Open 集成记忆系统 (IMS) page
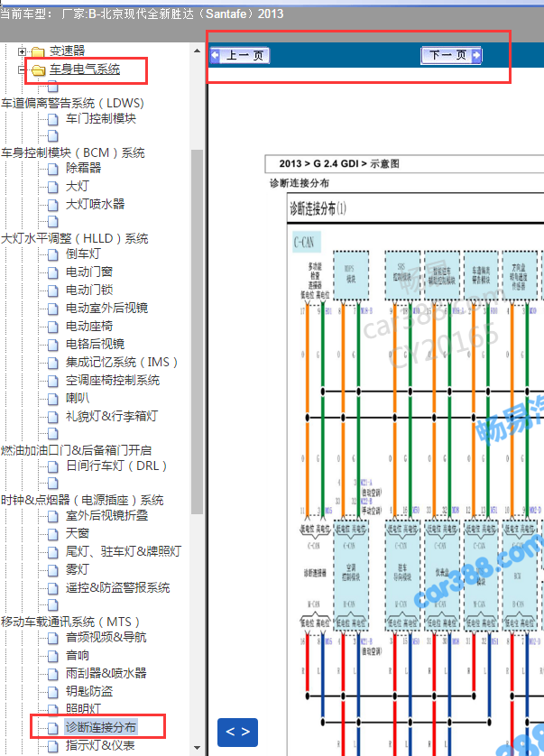The height and width of the screenshot is (756, 544). pyautogui.click(x=122, y=362)
